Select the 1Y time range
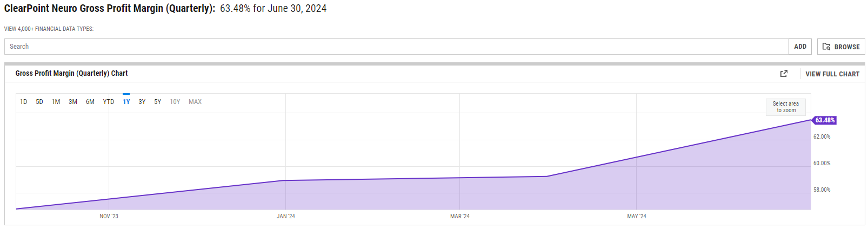The width and height of the screenshot is (868, 228). click(x=126, y=102)
